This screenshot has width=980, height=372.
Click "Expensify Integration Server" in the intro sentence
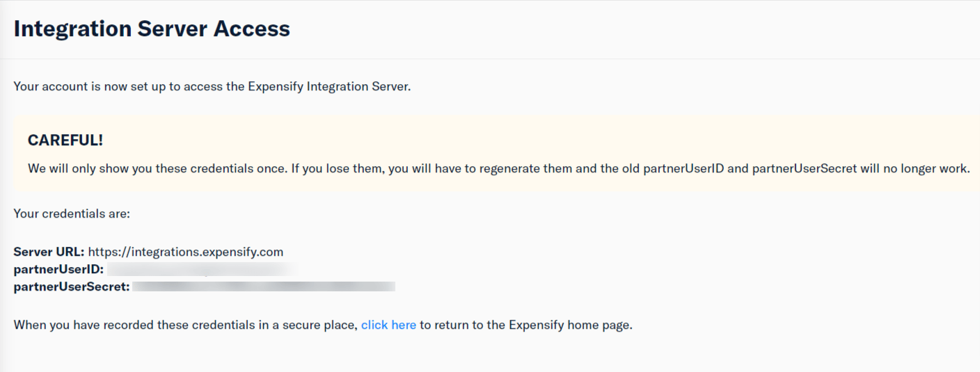327,88
